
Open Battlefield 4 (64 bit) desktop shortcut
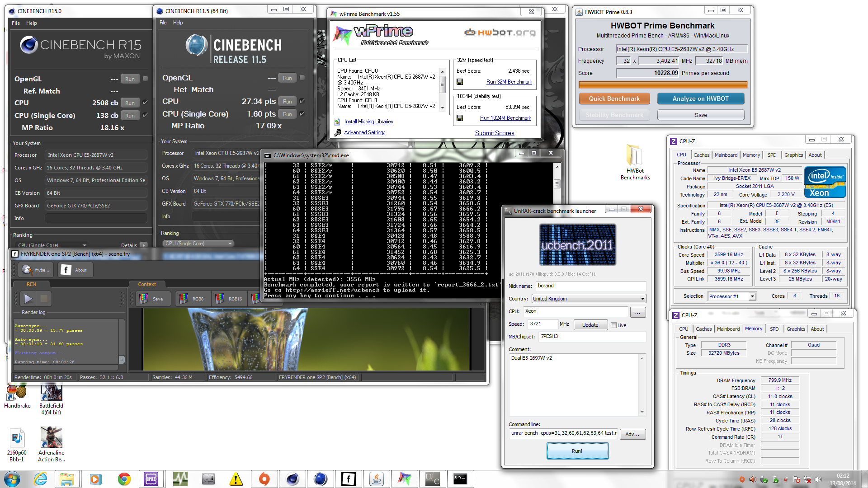click(x=51, y=399)
